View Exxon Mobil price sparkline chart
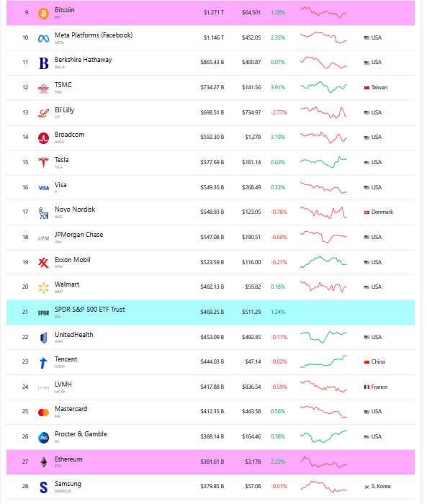427x504 pixels. pyautogui.click(x=323, y=262)
